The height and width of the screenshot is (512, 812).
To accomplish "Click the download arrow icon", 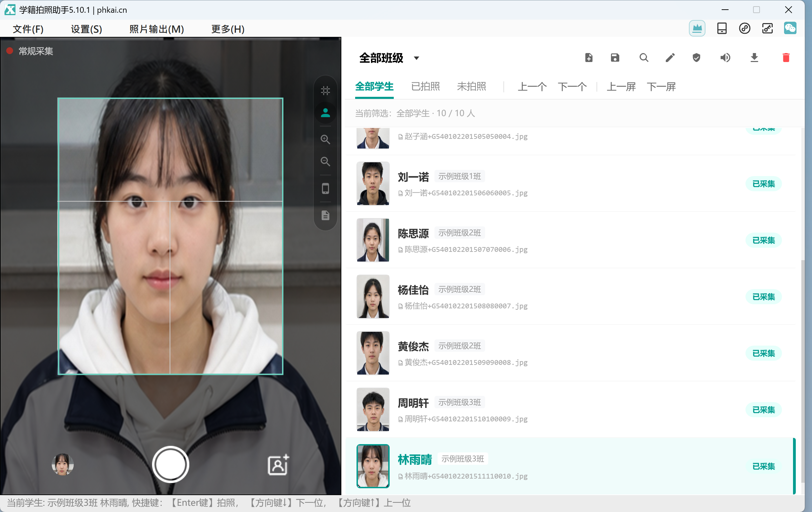I will pyautogui.click(x=754, y=58).
